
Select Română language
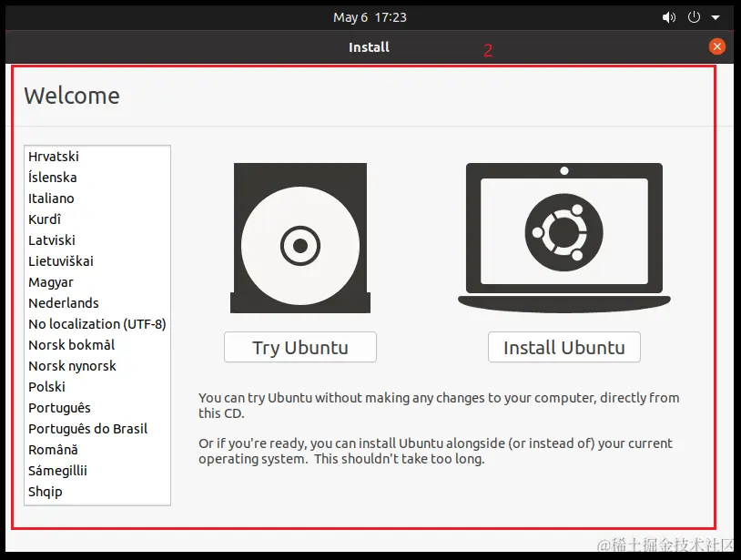97,450
